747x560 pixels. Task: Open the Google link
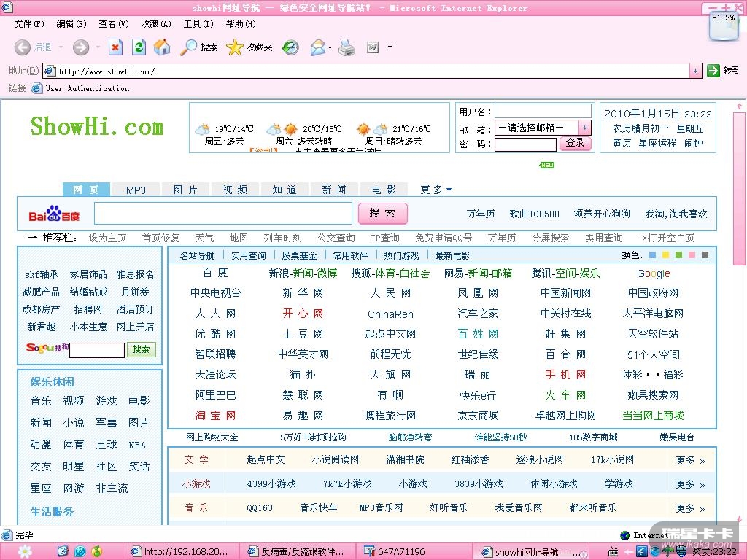(653, 273)
